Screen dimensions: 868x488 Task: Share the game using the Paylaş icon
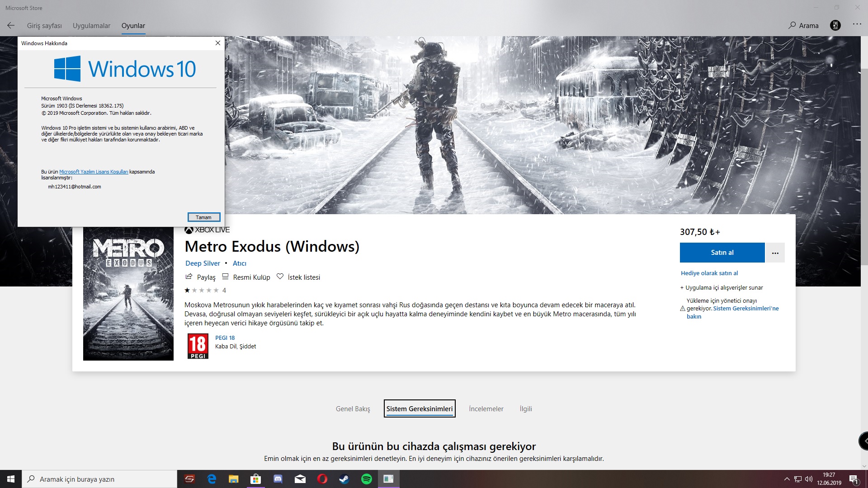click(x=200, y=277)
